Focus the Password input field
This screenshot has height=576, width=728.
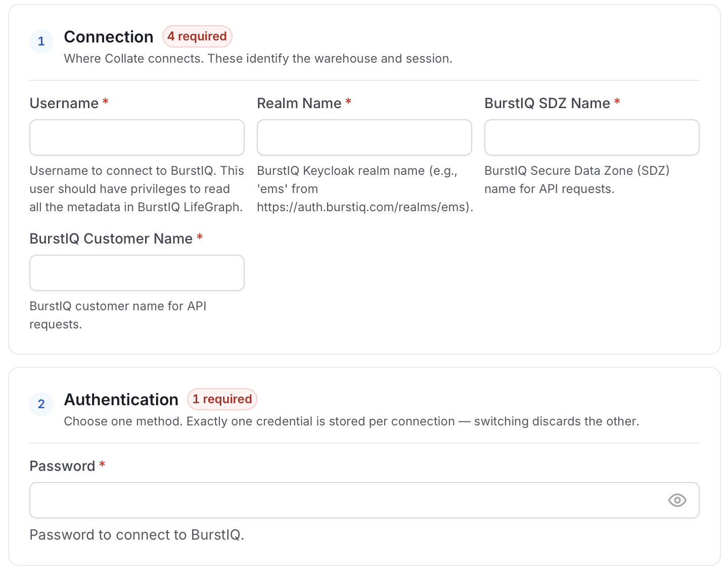pos(365,500)
